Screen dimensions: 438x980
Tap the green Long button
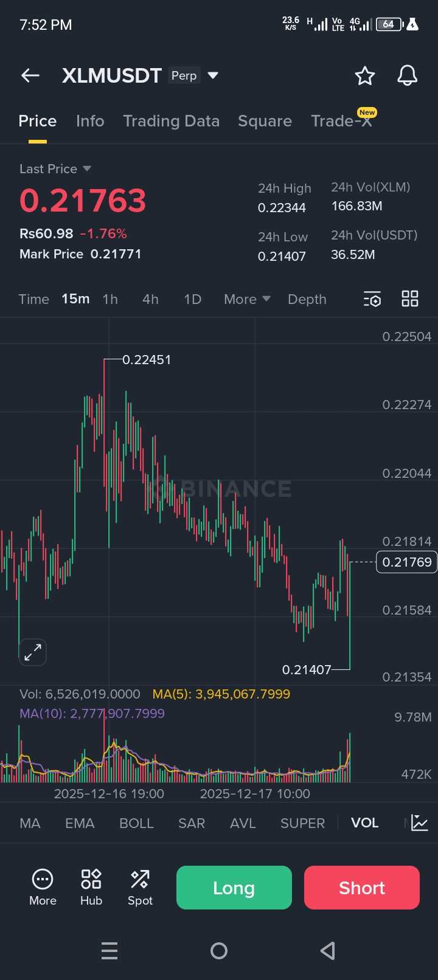pyautogui.click(x=234, y=888)
